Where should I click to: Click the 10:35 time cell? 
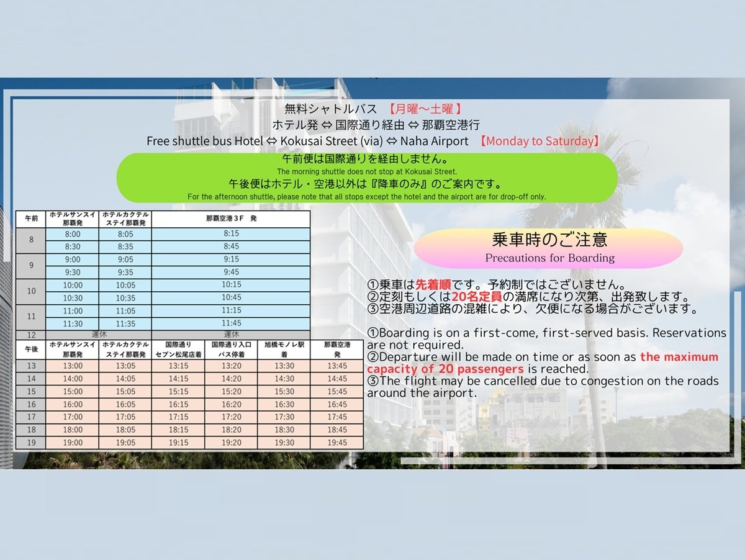coord(125,298)
